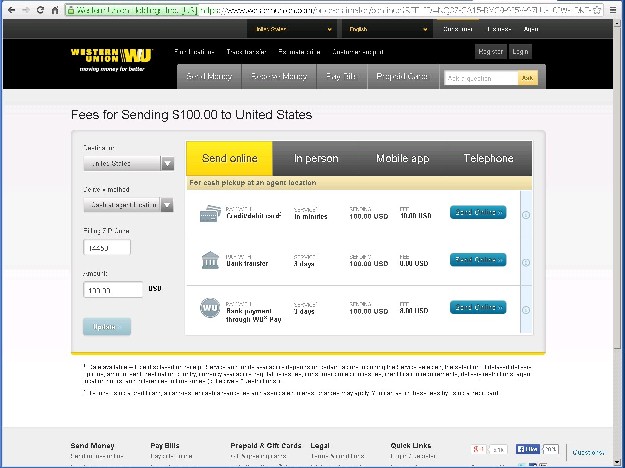Click Send Online for WU Pay bank payment

(x=478, y=307)
